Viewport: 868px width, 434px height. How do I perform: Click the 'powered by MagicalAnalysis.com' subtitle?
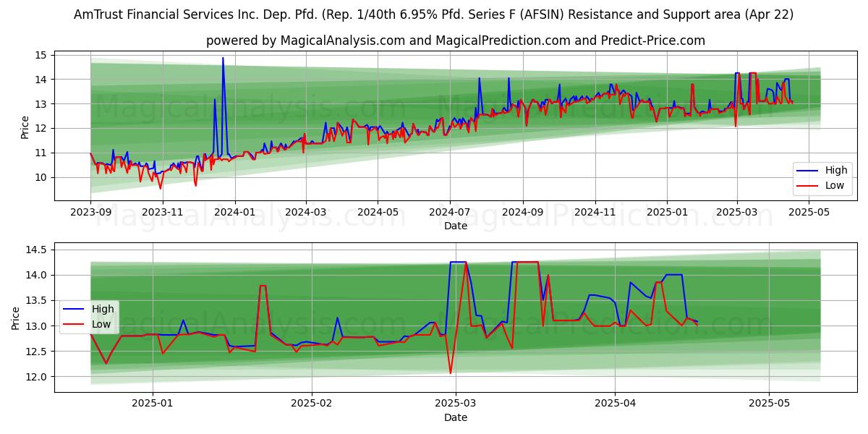[x=456, y=41]
